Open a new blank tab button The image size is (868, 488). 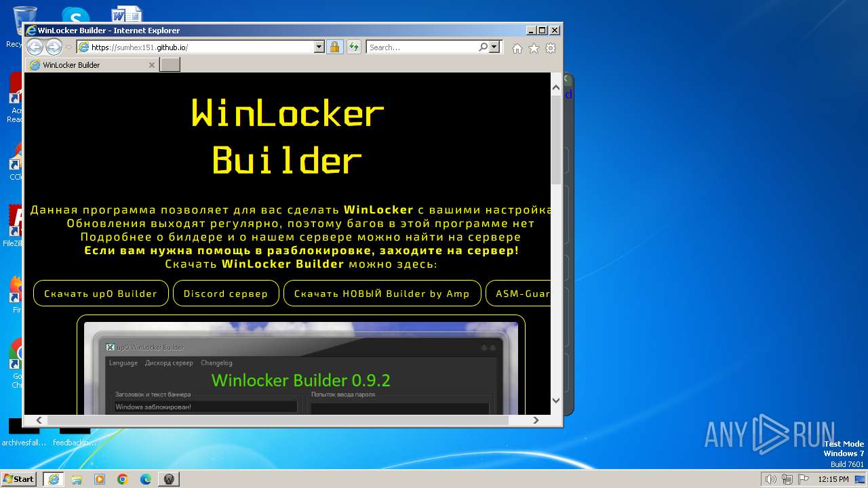170,65
